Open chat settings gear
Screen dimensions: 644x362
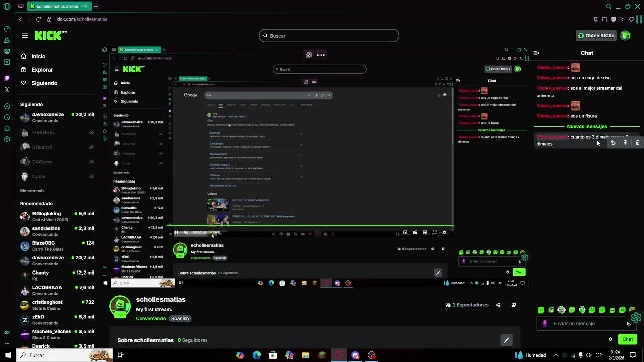pos(610,339)
